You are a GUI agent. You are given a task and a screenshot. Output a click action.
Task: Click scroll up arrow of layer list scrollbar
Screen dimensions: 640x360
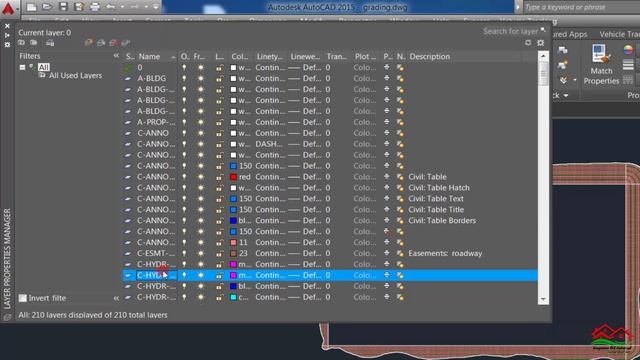pyautogui.click(x=543, y=56)
